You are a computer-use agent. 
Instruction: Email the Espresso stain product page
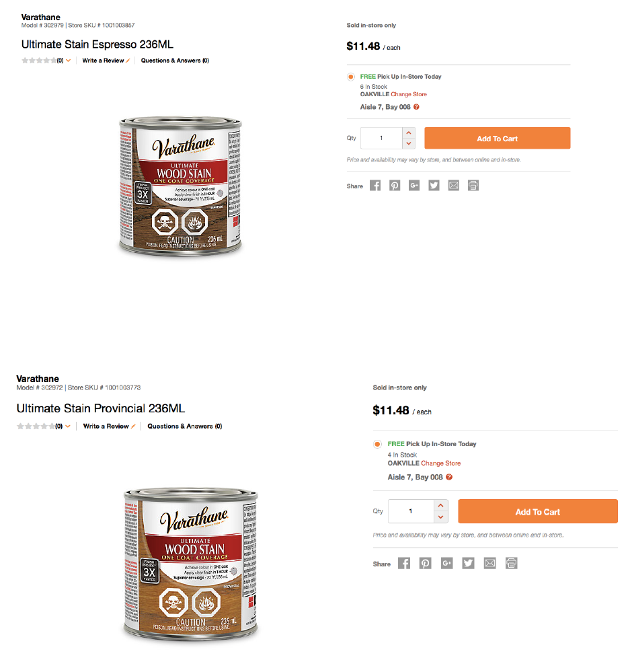tap(454, 186)
